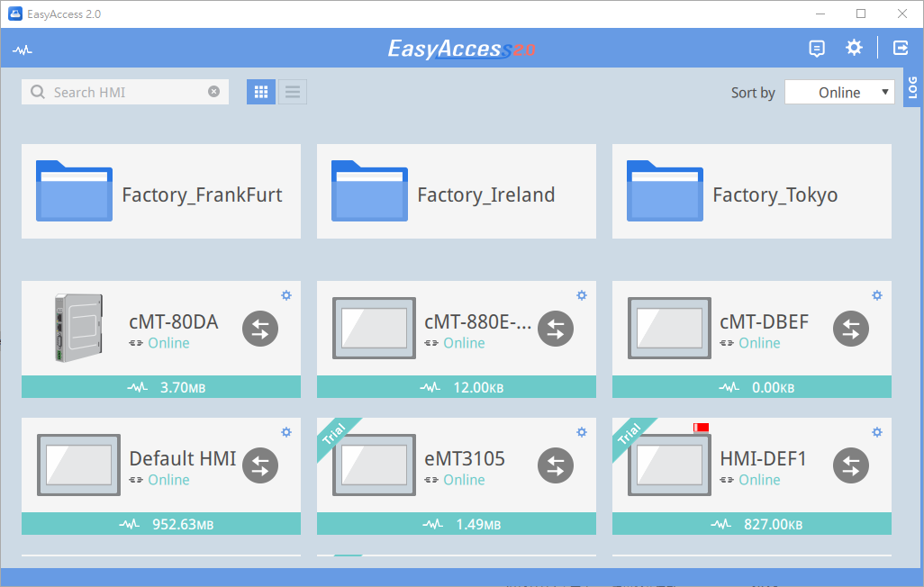
Task: Click the cMT-DBEF panel thumbnail
Action: (669, 329)
